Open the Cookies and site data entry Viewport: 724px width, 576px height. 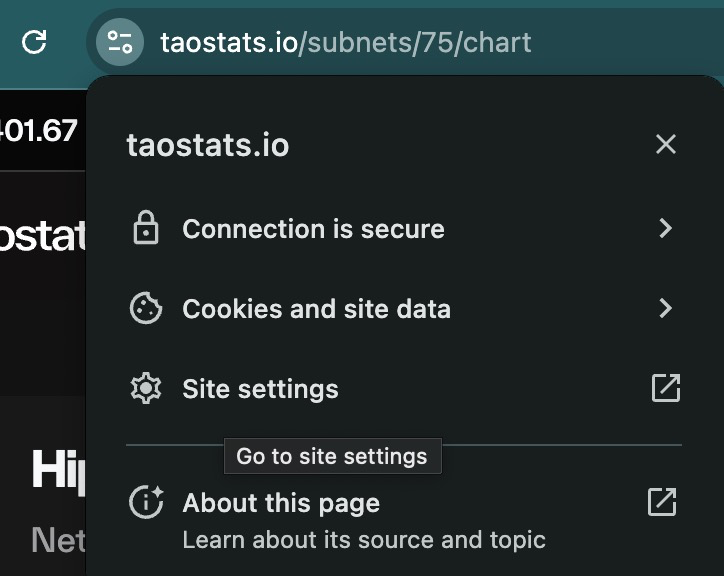tap(404, 308)
